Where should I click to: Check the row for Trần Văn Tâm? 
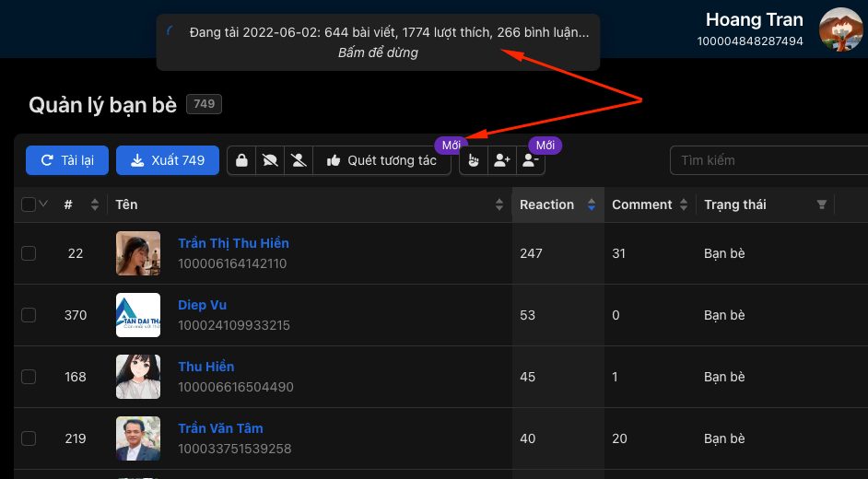29,438
